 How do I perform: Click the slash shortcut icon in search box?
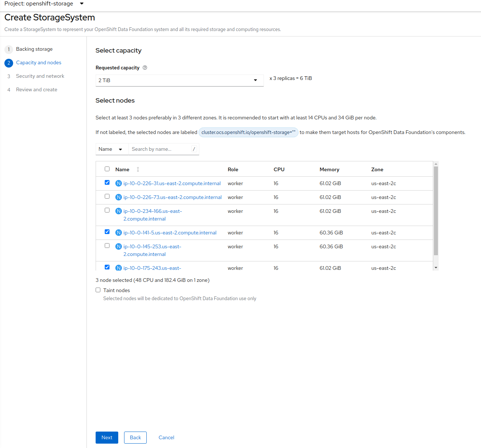(194, 149)
